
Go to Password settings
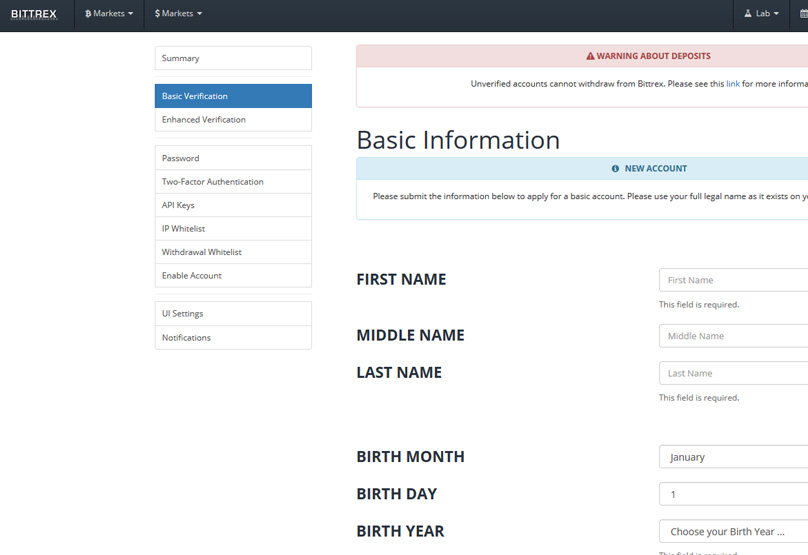pos(233,158)
